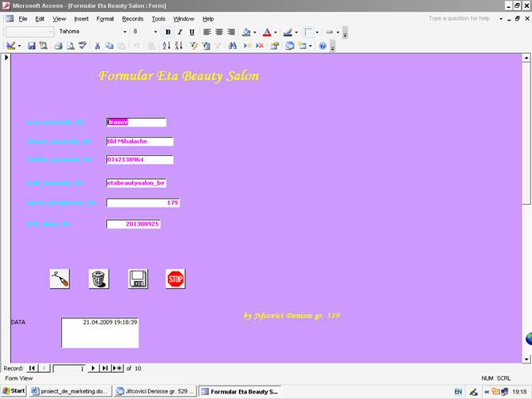Click the Microsoft Access Help icon
This screenshot has height=399, width=532.
point(323,45)
